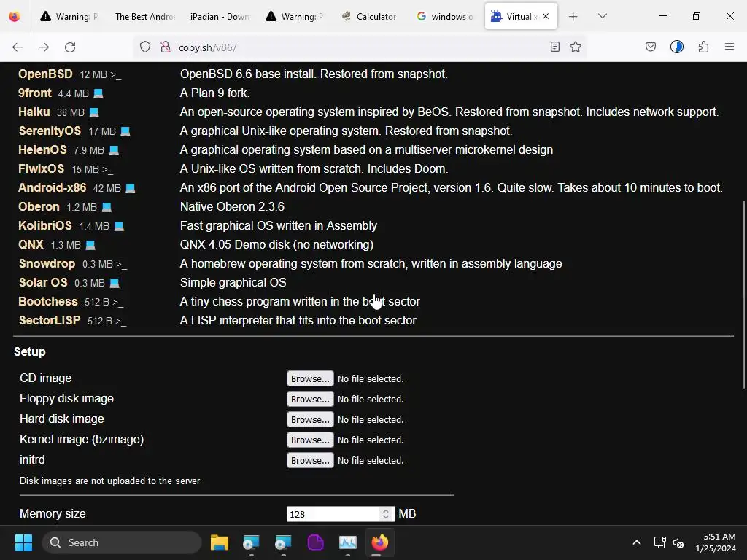Image resolution: width=747 pixels, height=560 pixels.
Task: Open the Windows Start menu
Action: click(x=23, y=542)
